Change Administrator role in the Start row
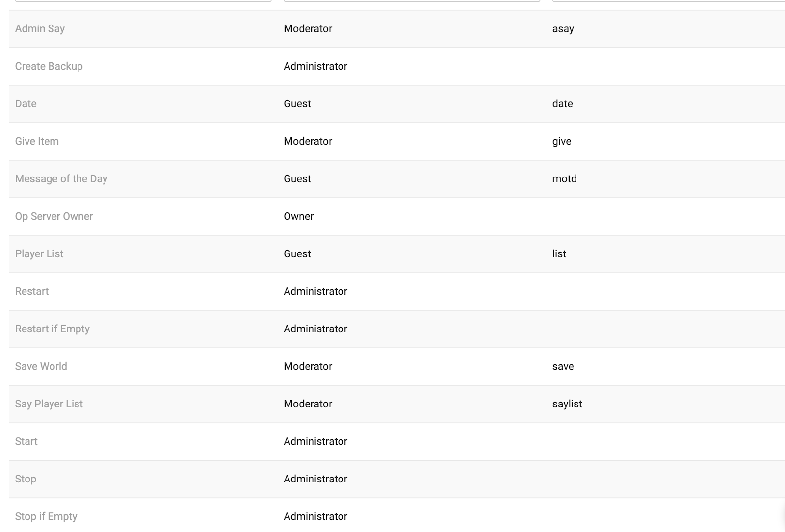Image resolution: width=785 pixels, height=532 pixels. pyautogui.click(x=315, y=441)
